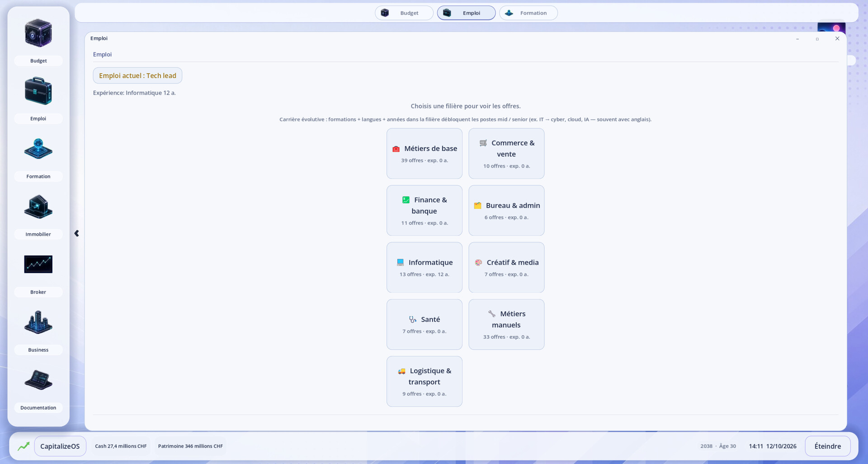Click the 'Carrière évolutive' hint text
Viewport: 868px width, 464px height.
pyautogui.click(x=466, y=120)
